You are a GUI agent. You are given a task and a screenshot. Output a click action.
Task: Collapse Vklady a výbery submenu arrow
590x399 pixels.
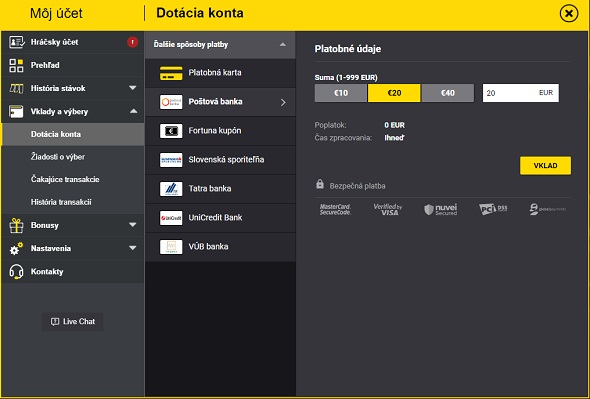[133, 111]
